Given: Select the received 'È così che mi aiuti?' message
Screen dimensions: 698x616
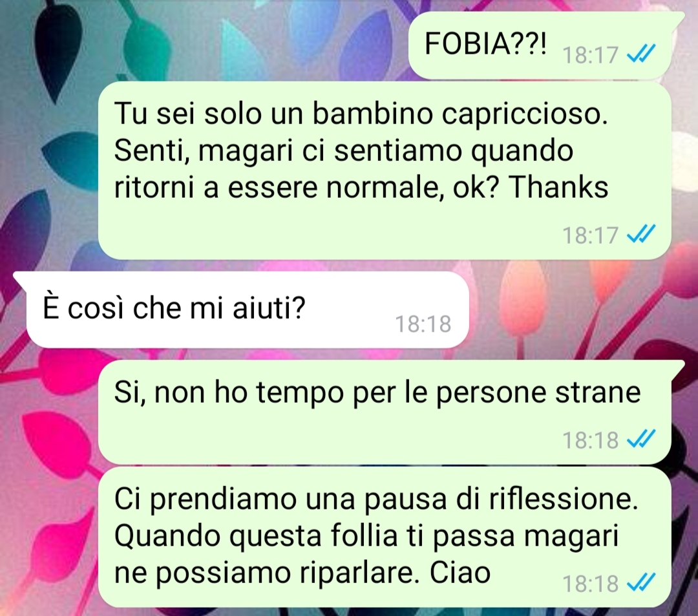Looking at the screenshot, I should tap(242, 310).
